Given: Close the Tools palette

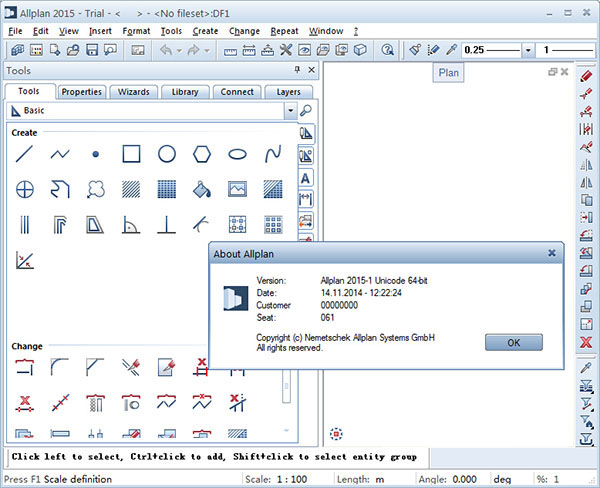Looking at the screenshot, I should (311, 70).
